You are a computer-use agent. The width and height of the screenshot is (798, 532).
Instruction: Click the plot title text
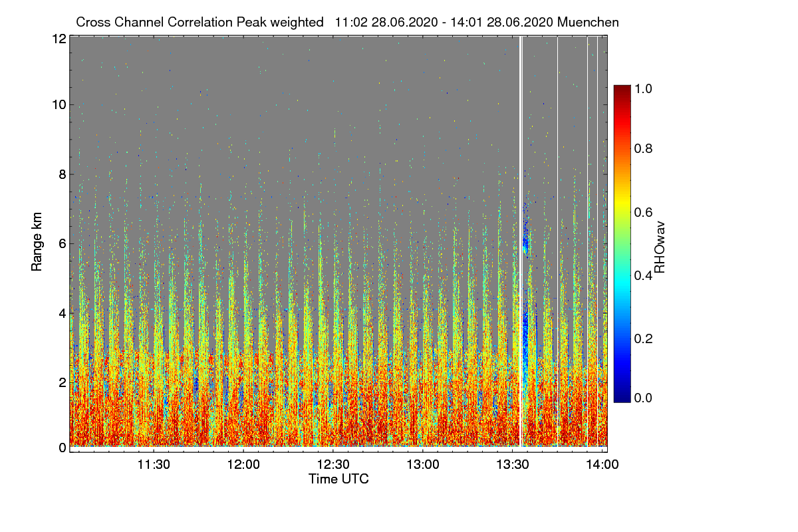347,22
